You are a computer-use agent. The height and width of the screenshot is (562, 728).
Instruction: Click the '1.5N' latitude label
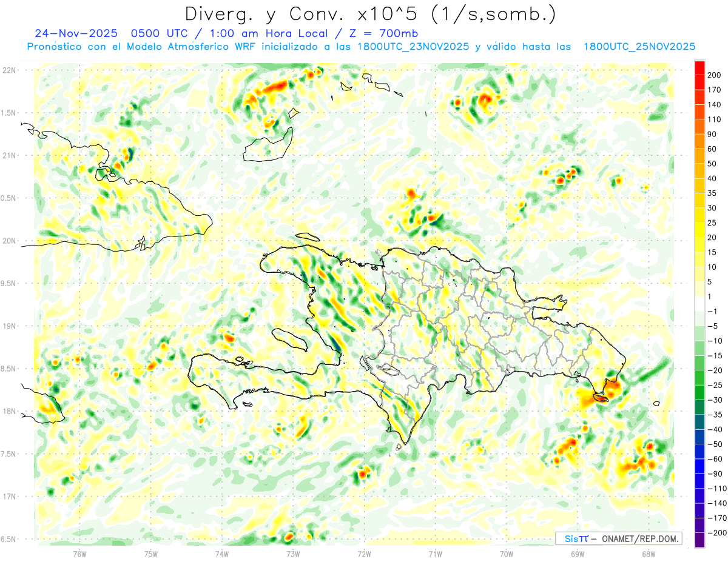pyautogui.click(x=9, y=113)
